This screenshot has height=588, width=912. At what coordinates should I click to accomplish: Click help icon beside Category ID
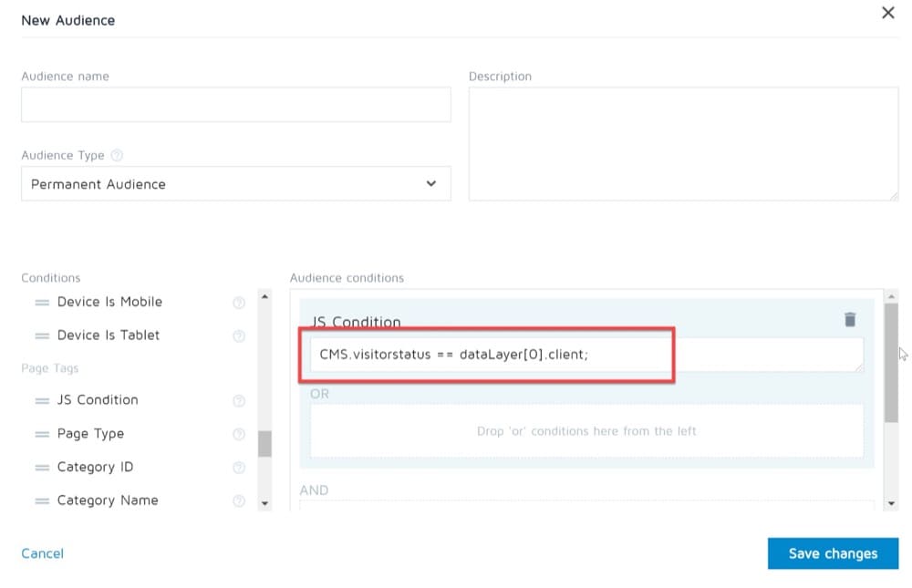(239, 468)
